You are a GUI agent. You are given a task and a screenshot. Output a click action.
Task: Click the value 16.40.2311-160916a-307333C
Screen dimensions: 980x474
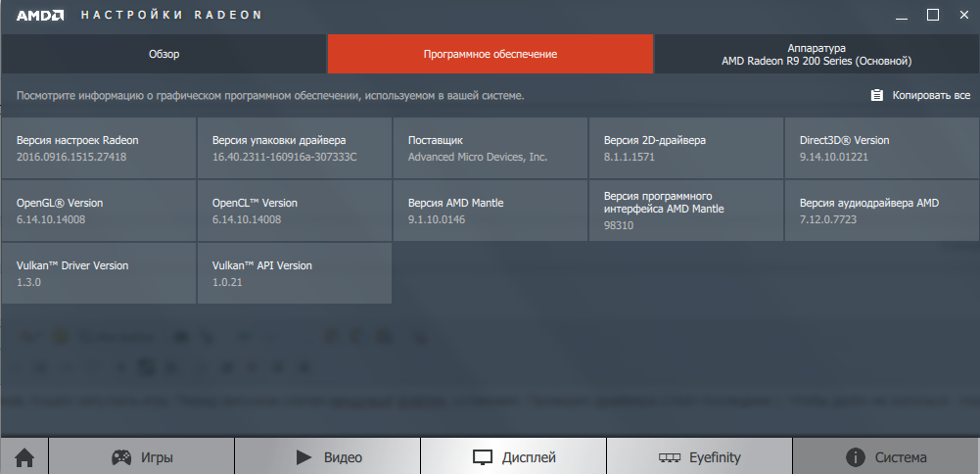(284, 157)
